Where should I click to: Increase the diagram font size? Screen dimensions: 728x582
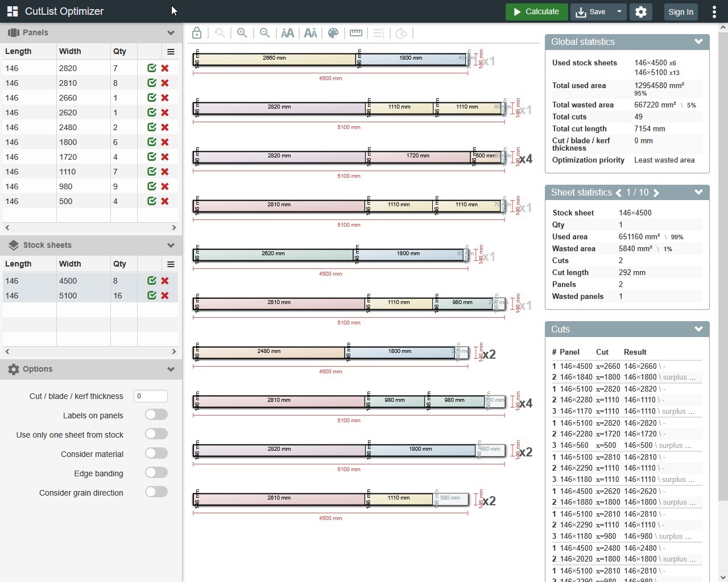coord(288,33)
